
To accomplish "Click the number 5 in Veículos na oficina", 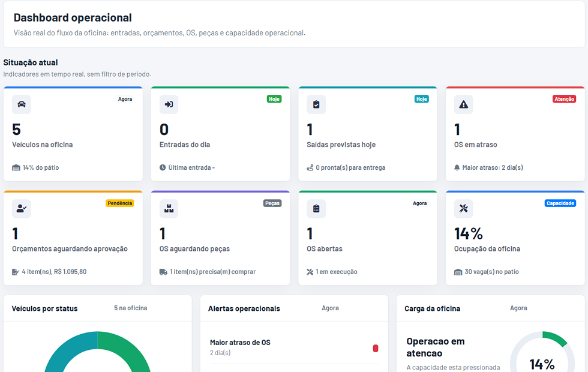I will 17,130.
